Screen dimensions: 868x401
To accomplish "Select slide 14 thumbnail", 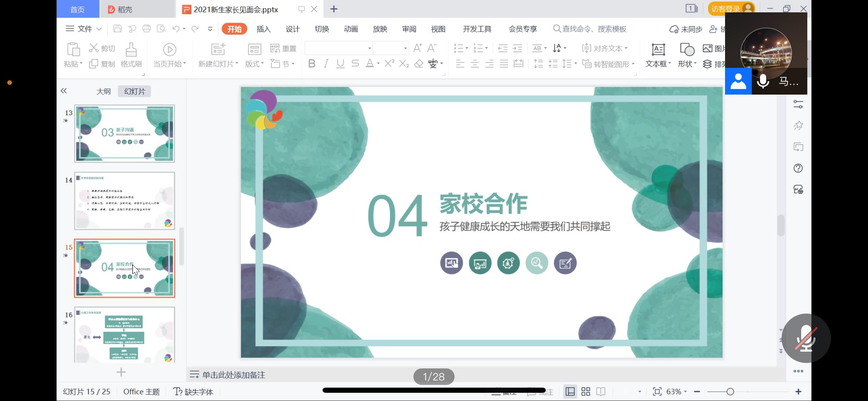I will click(124, 201).
